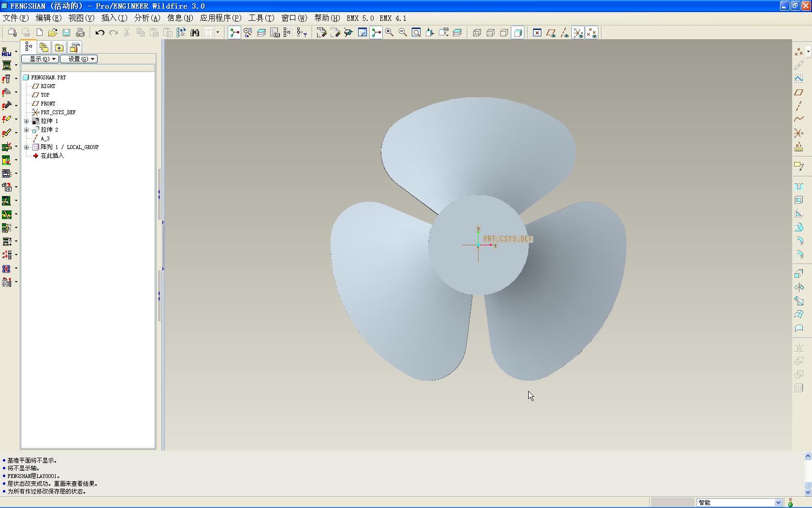The width and height of the screenshot is (812, 508).
Task: Select the Shell tool
Action: click(x=798, y=200)
